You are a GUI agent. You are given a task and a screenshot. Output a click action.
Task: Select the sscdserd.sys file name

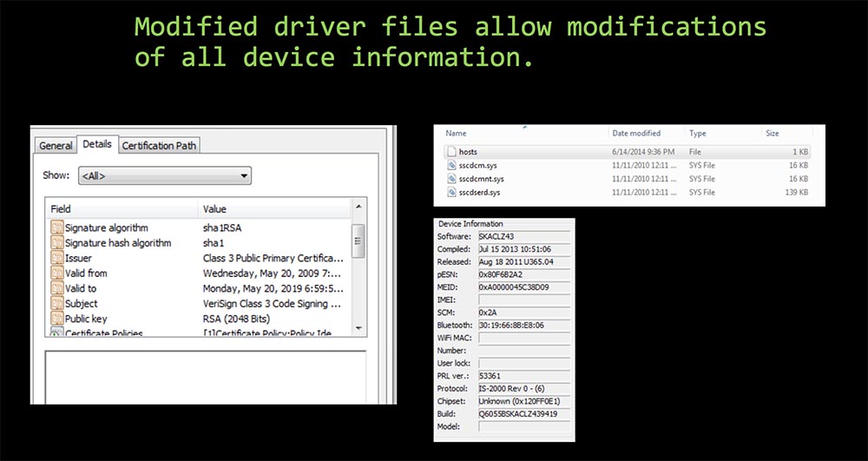pos(479,192)
